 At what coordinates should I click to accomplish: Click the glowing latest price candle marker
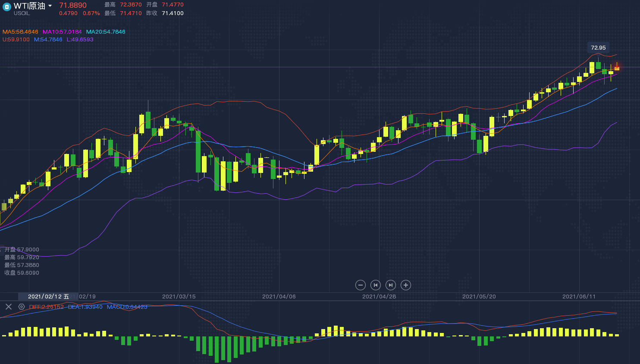point(617,68)
